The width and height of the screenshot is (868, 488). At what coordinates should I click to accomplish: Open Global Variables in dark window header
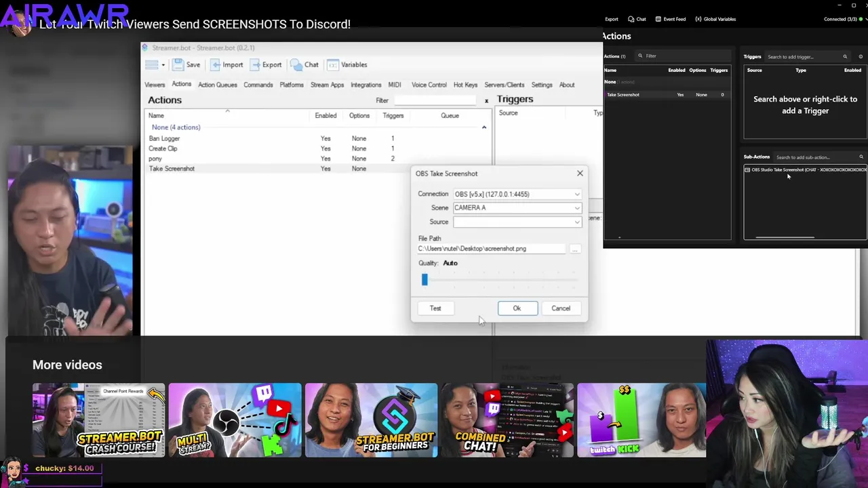tap(715, 19)
